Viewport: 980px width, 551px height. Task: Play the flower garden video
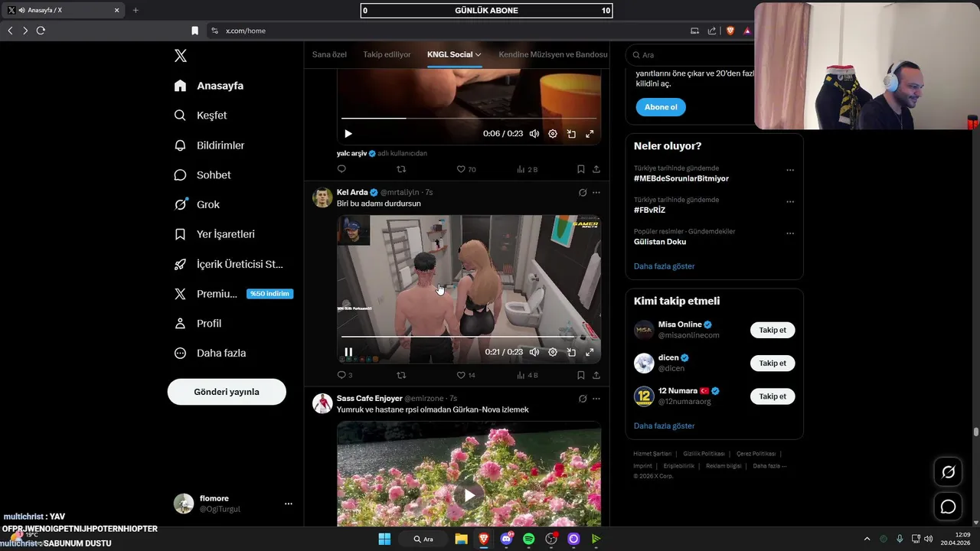(x=469, y=495)
